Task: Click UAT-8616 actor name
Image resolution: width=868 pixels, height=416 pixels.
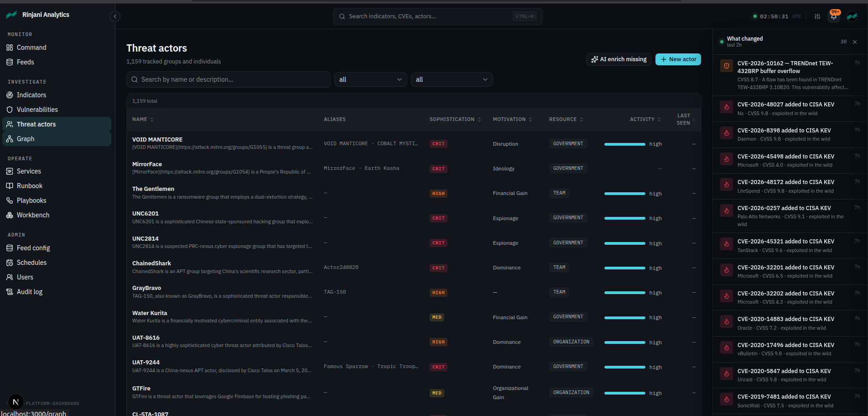Action: tap(146, 338)
